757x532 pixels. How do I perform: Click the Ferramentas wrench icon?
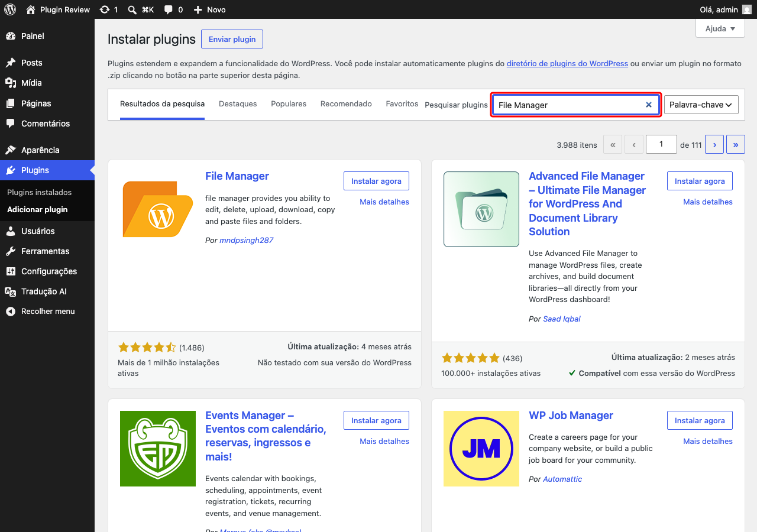coord(11,251)
